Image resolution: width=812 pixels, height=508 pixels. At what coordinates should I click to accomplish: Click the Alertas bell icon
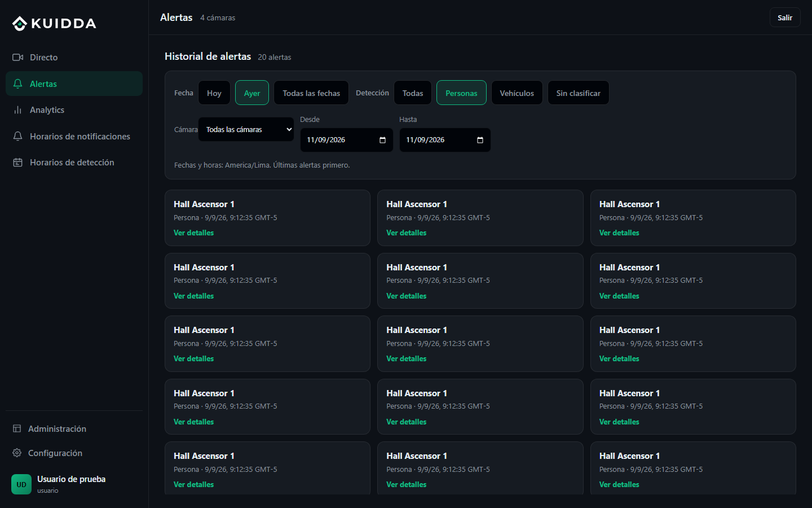(17, 84)
